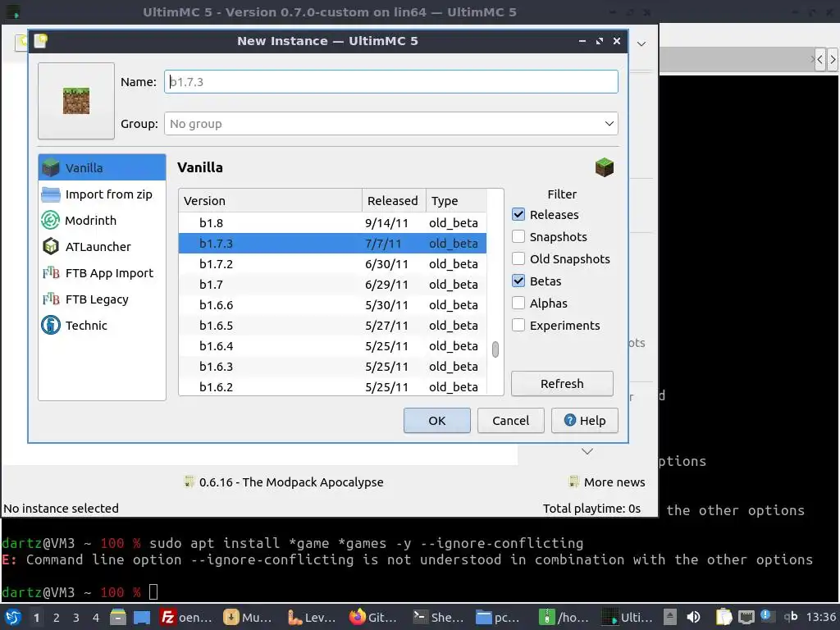The image size is (840, 630).
Task: Sort by Released column header
Action: click(x=394, y=201)
